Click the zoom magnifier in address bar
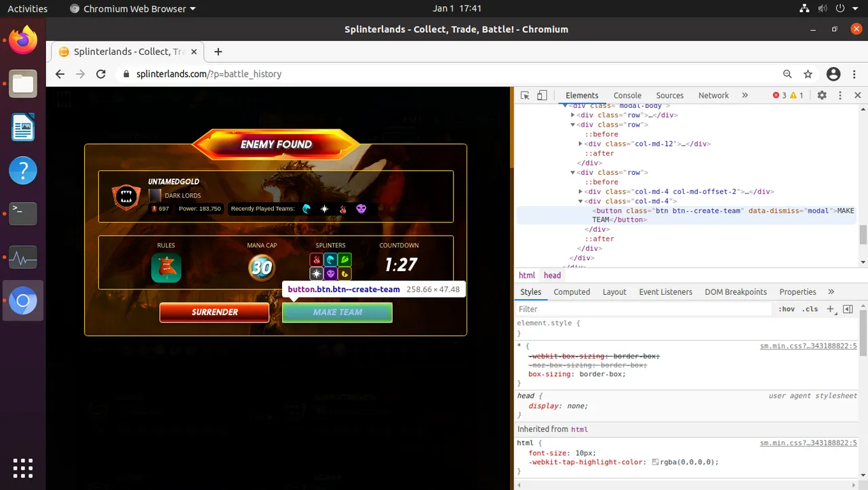The width and height of the screenshot is (868, 490). pyautogui.click(x=787, y=74)
